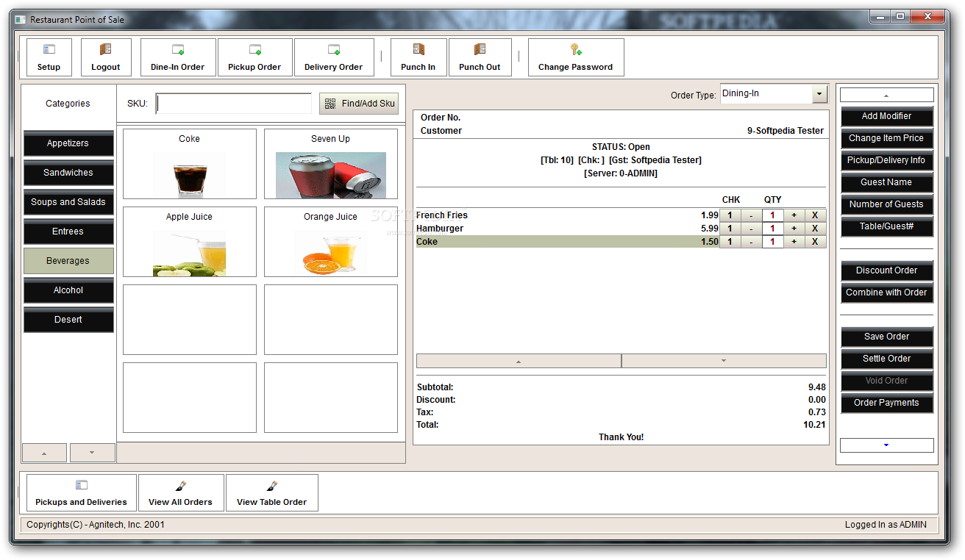Select the Alcohol category
Image resolution: width=965 pixels, height=560 pixels.
tap(68, 290)
